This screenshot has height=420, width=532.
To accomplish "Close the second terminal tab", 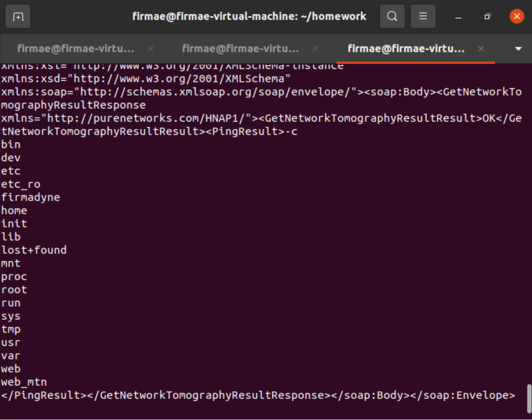I will 315,49.
